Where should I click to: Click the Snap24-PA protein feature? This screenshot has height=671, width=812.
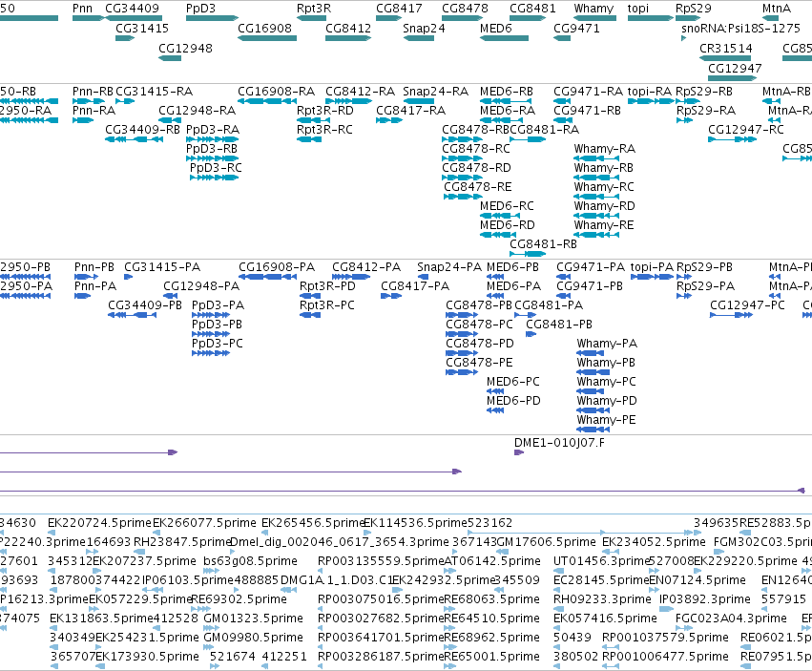(423, 277)
